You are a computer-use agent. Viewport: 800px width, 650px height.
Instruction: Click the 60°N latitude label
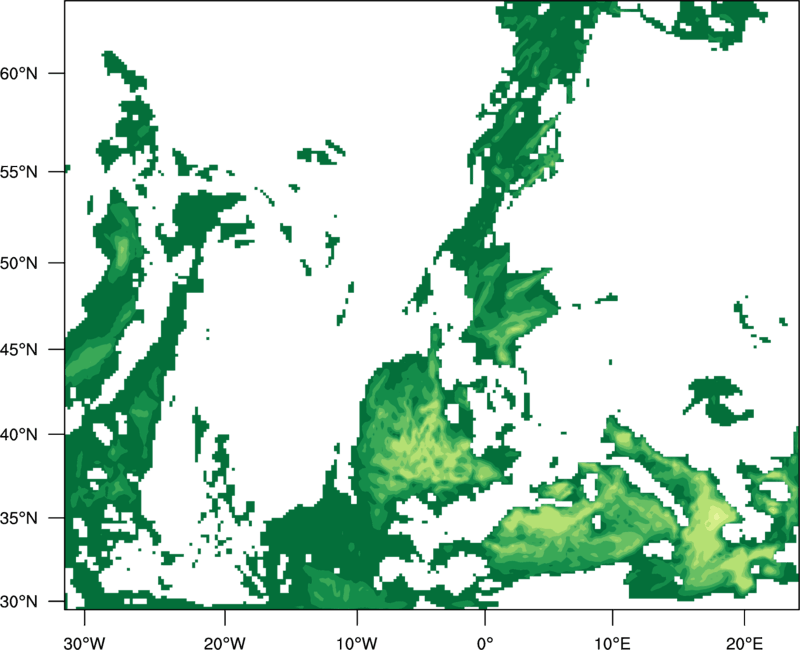(19, 73)
